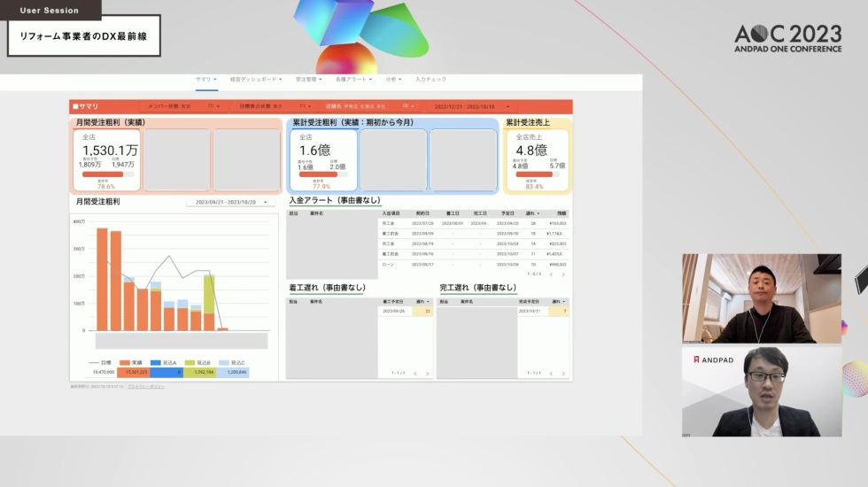This screenshot has height=487, width=868.
Task: Click the 見込B green legend swatch
Action: [190, 363]
